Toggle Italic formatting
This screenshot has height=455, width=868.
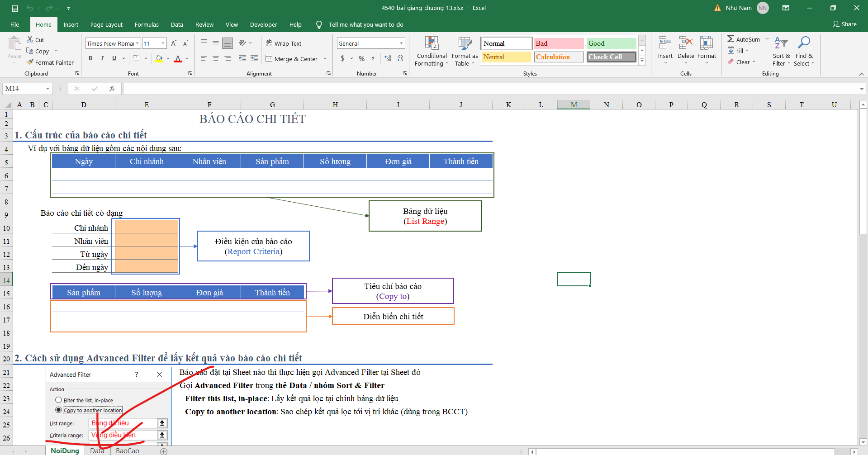102,58
